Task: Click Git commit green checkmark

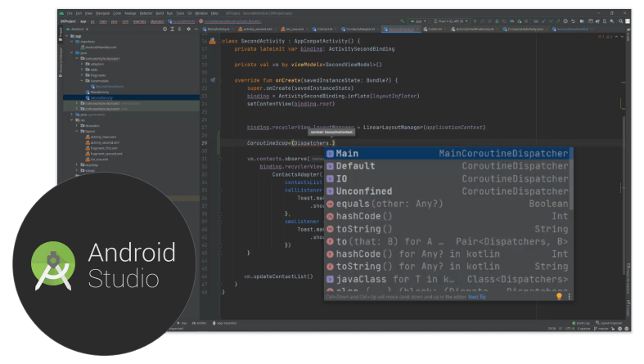Action: 551,21
